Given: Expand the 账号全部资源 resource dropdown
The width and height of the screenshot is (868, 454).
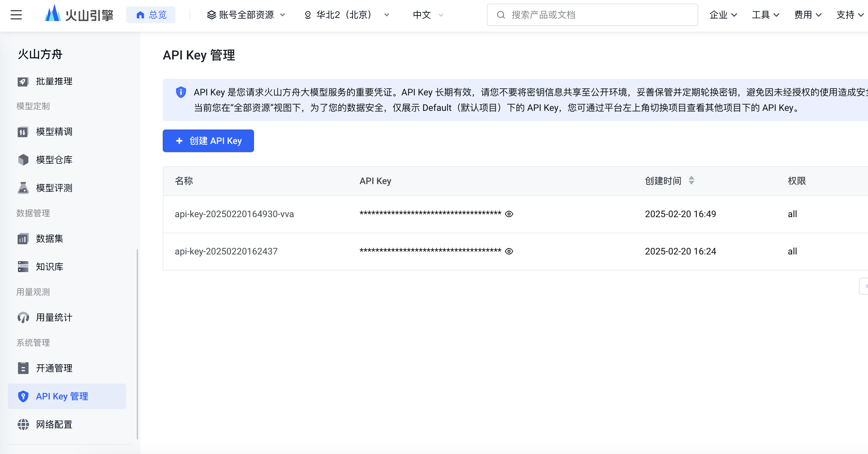Looking at the screenshot, I should pos(246,15).
